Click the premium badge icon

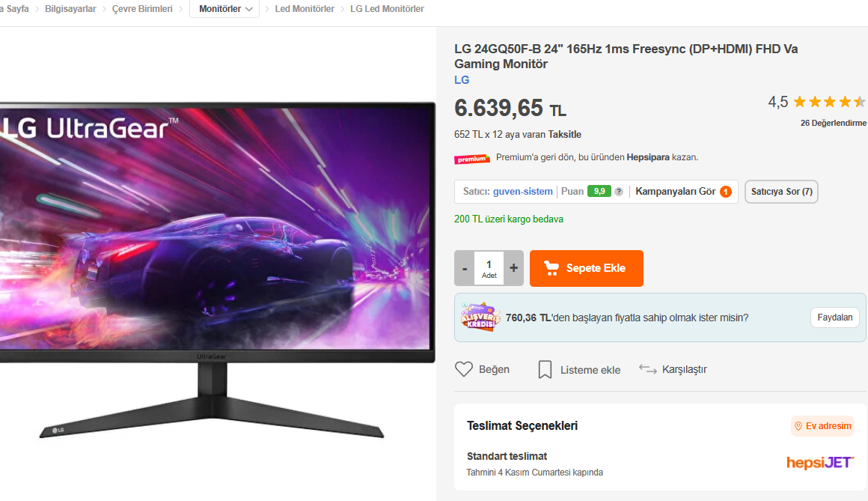(x=472, y=159)
